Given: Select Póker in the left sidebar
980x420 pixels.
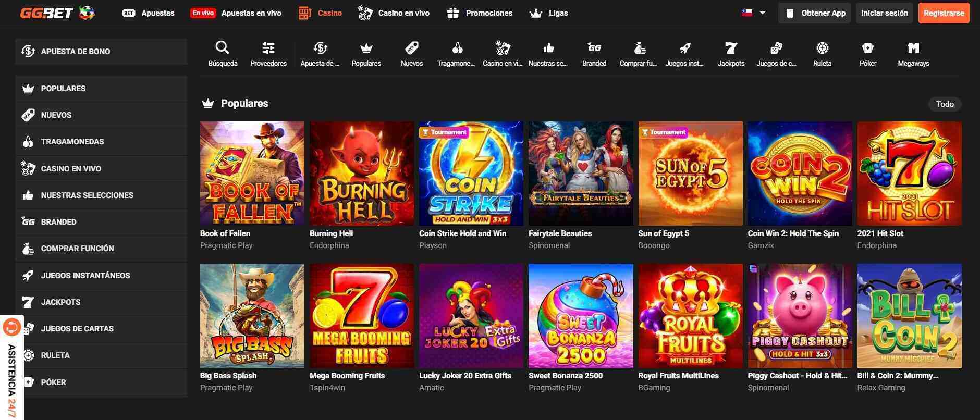Looking at the screenshot, I should [101, 382].
